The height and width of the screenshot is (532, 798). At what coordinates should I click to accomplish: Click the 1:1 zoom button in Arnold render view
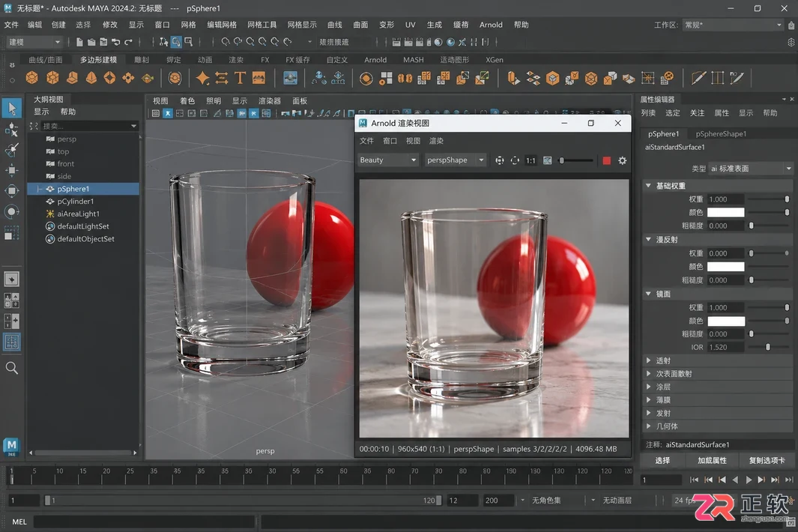point(531,160)
